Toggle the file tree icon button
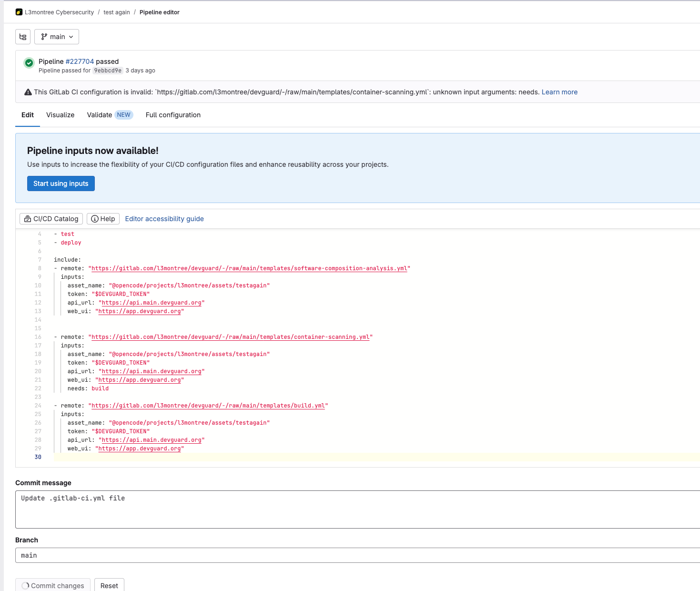 pos(23,37)
